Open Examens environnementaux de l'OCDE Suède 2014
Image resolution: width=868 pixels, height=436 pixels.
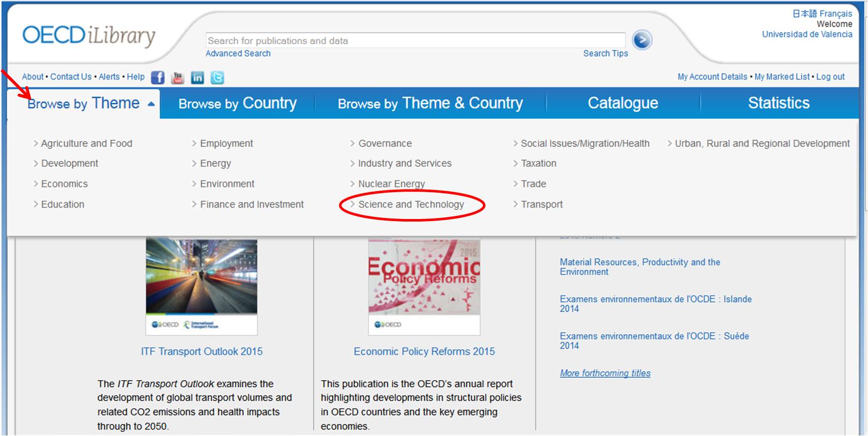654,341
